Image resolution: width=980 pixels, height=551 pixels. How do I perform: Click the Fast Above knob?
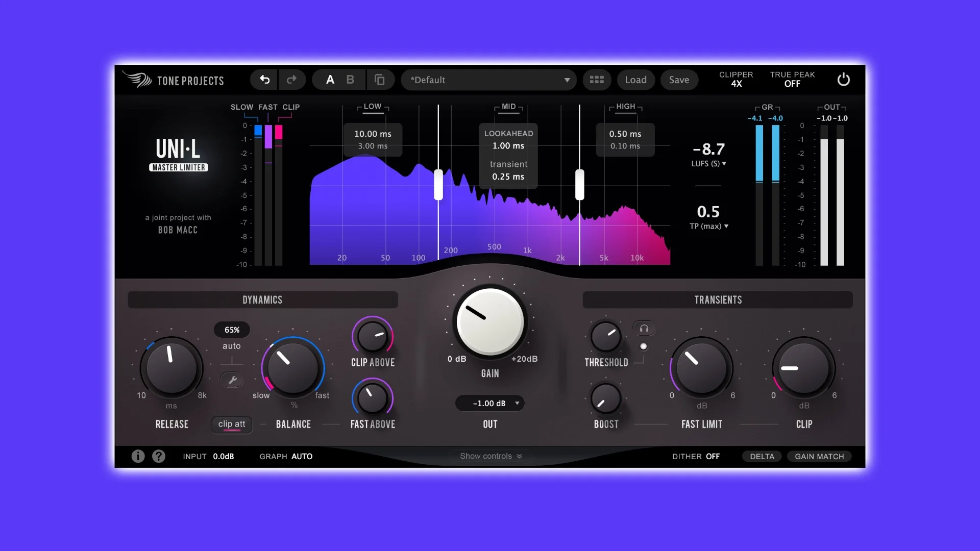click(x=373, y=398)
